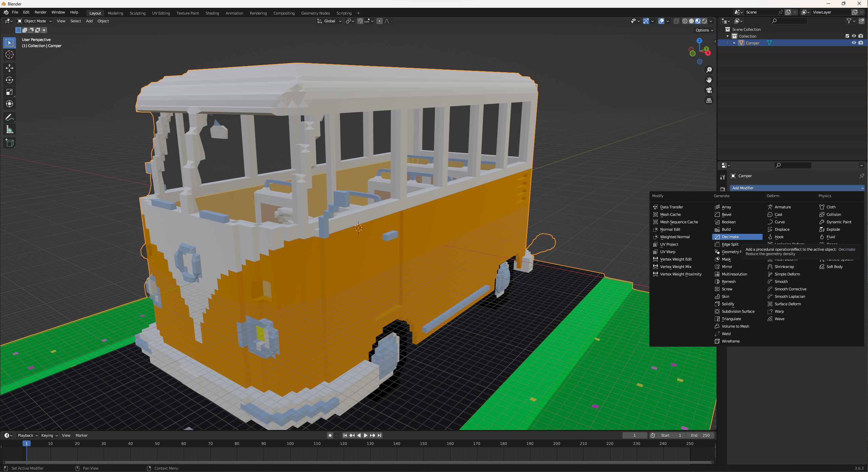Open the Object Mode dropdown
This screenshot has width=868, height=472.
(35, 21)
